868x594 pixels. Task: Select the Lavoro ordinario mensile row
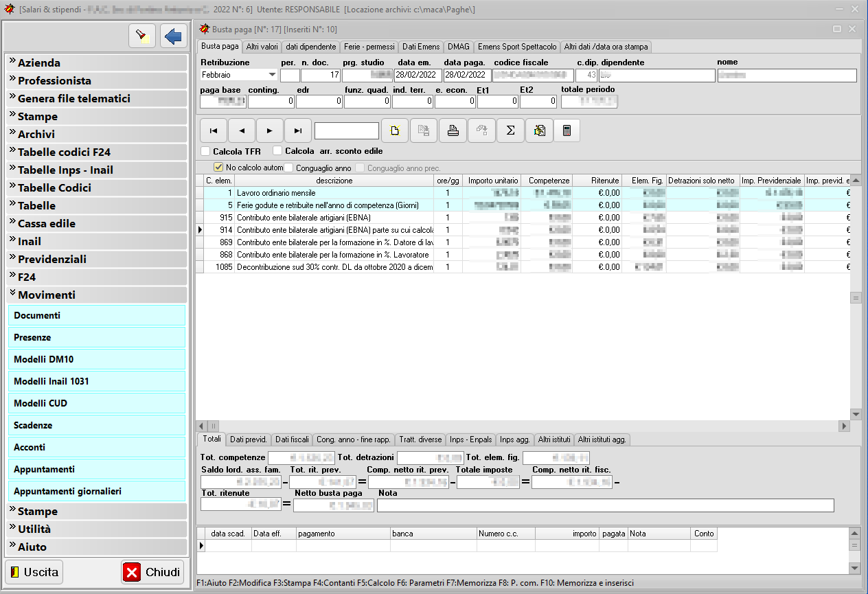tap(523, 193)
